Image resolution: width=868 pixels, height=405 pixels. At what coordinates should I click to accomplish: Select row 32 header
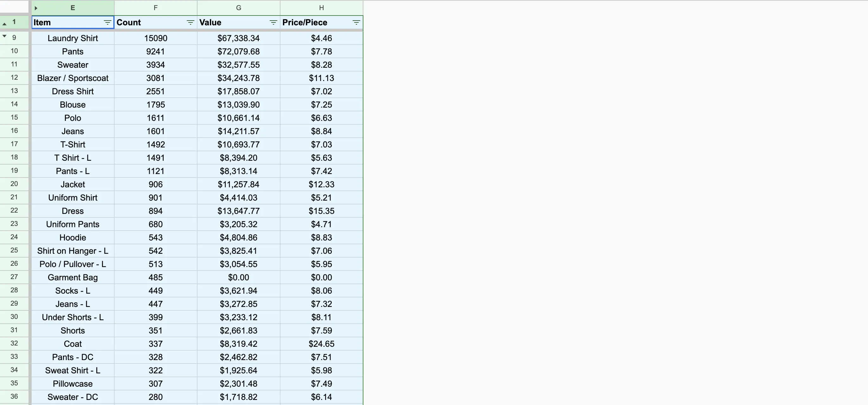14,343
